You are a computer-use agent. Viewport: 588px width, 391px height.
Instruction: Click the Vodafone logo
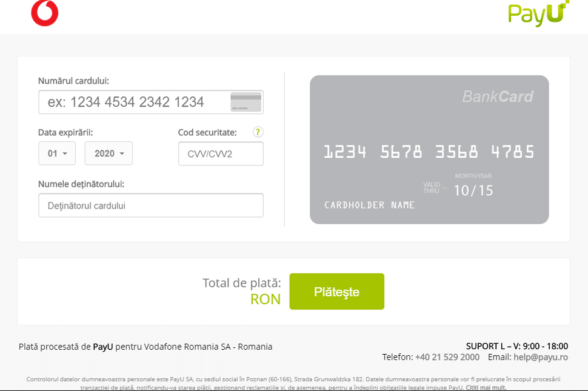click(x=45, y=13)
